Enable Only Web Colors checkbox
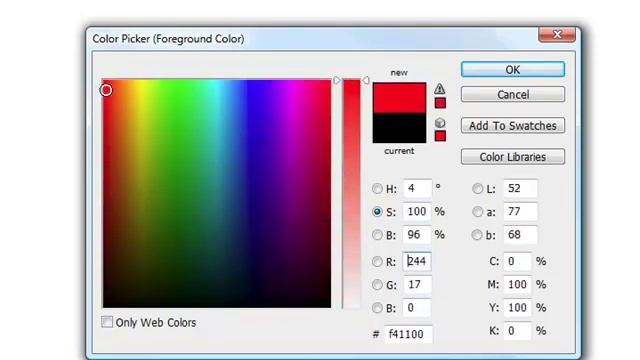The height and width of the screenshot is (360, 640). 107,322
